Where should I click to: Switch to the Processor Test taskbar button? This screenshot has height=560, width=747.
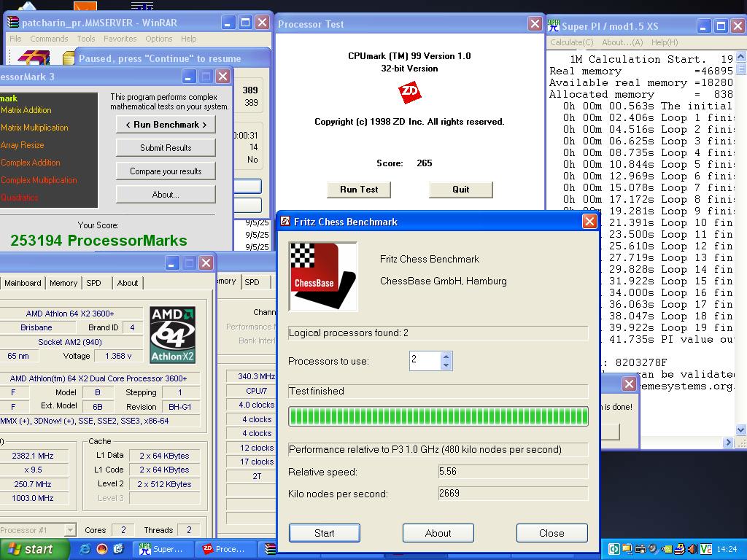pos(227,549)
